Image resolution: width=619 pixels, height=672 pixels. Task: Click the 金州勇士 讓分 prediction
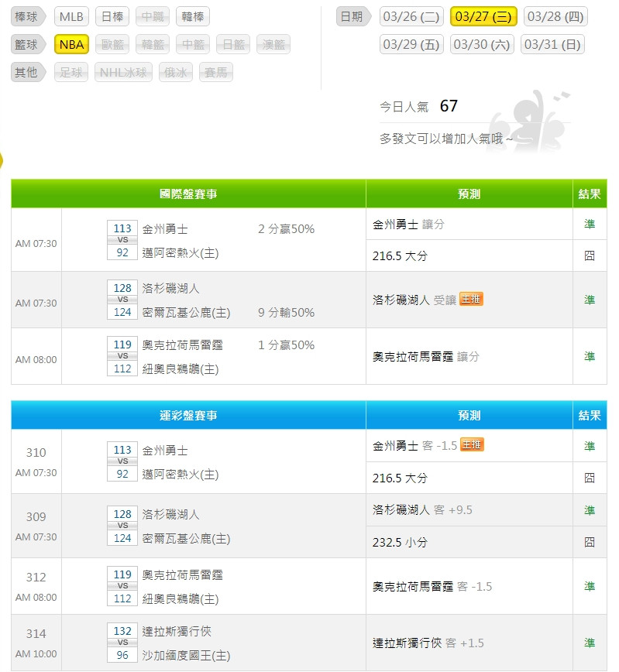(x=408, y=225)
